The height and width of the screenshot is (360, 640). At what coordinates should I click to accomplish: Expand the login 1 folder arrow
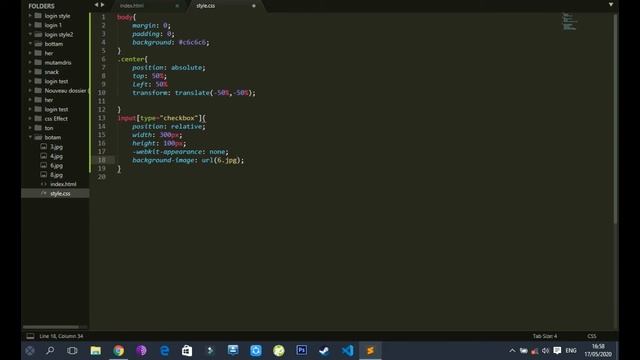[30, 25]
